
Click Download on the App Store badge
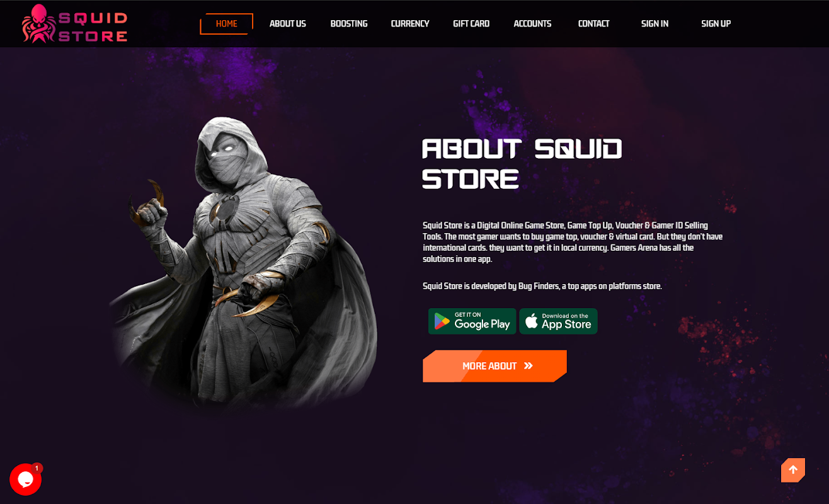pyautogui.click(x=558, y=321)
